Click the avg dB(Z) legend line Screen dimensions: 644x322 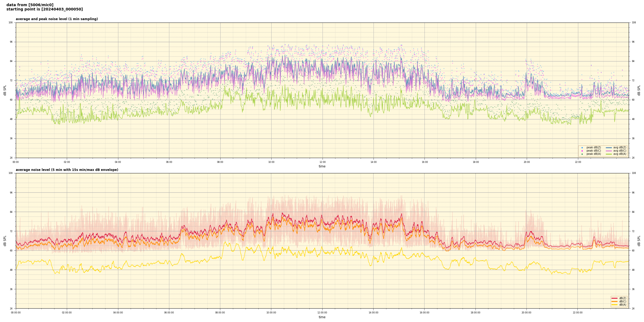point(609,148)
